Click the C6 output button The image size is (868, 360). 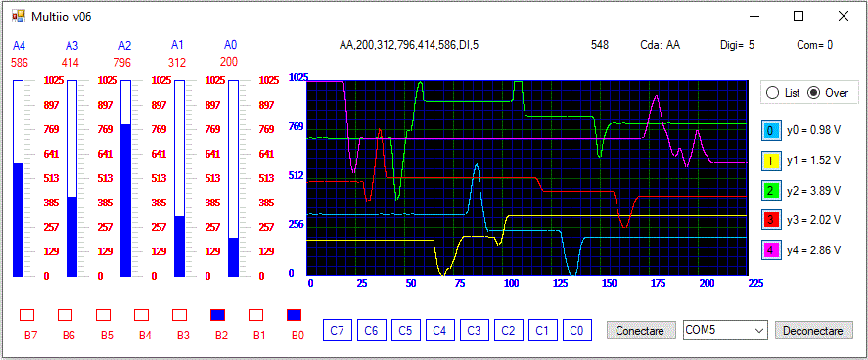(372, 330)
